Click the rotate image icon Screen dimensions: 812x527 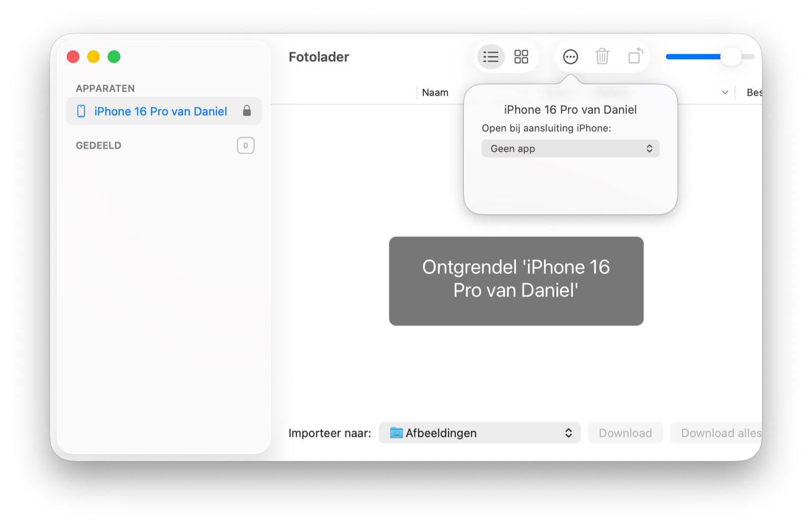tap(635, 56)
